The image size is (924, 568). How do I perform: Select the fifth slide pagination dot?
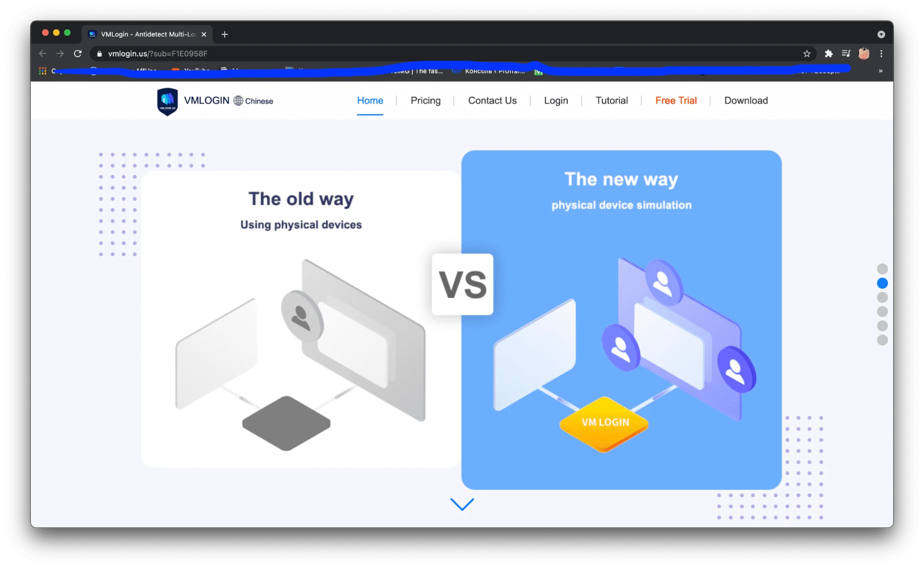point(882,326)
